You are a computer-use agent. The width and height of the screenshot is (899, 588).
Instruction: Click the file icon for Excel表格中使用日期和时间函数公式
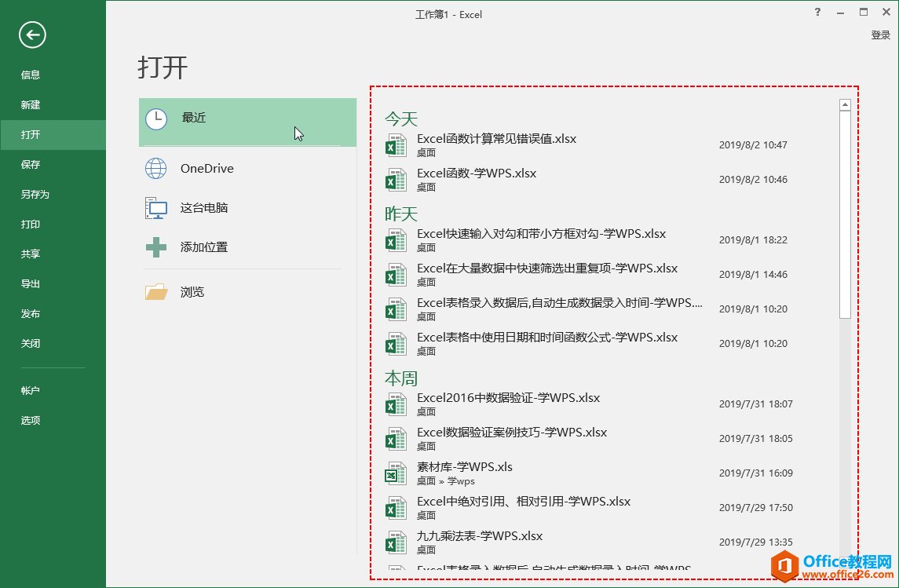[396, 343]
